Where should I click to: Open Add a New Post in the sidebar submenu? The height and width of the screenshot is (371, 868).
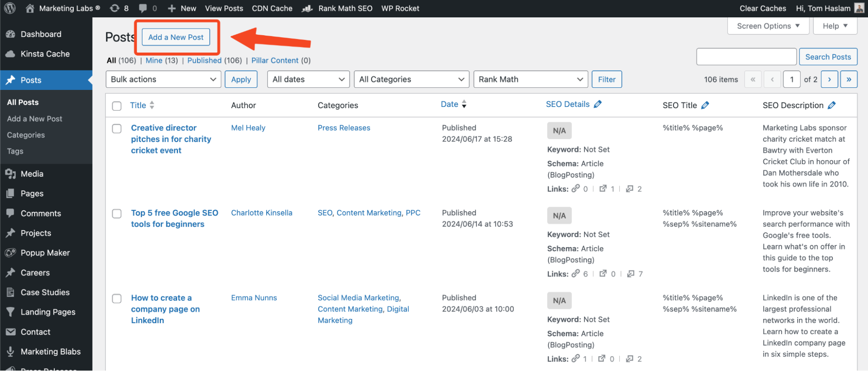point(34,119)
